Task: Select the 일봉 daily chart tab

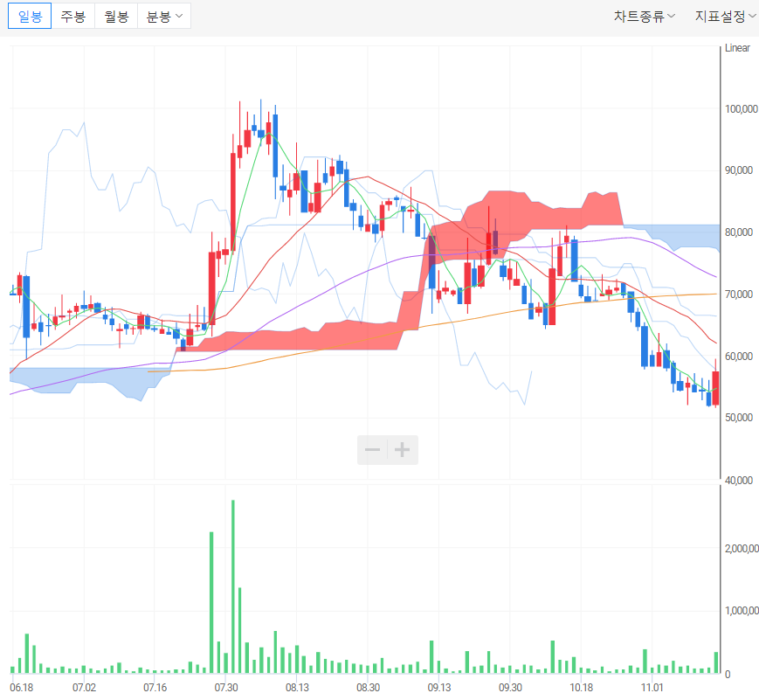Action: pos(30,16)
